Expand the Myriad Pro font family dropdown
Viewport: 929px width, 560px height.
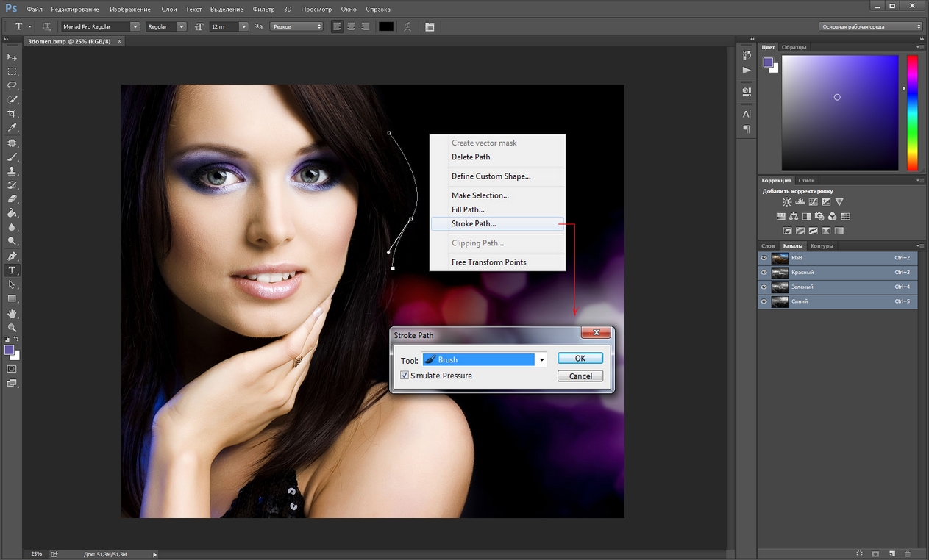(135, 26)
